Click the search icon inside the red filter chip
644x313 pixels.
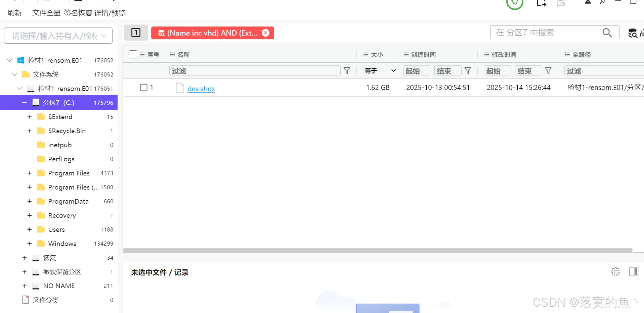point(161,33)
